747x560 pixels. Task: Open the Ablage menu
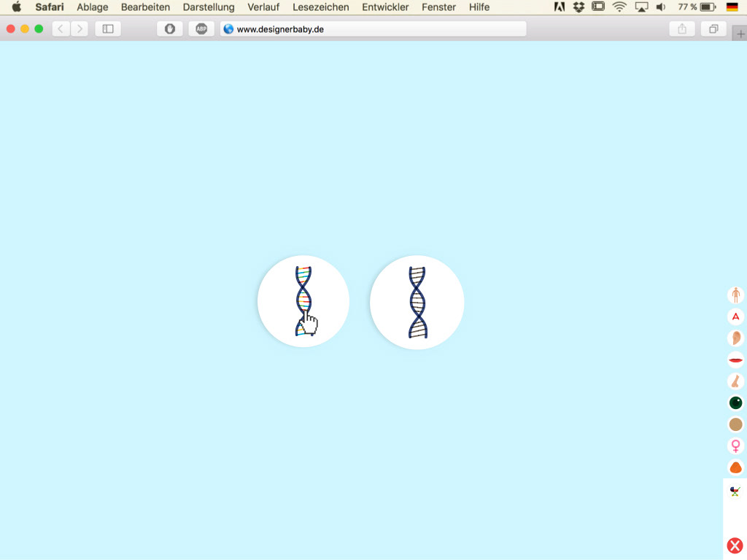pyautogui.click(x=93, y=7)
